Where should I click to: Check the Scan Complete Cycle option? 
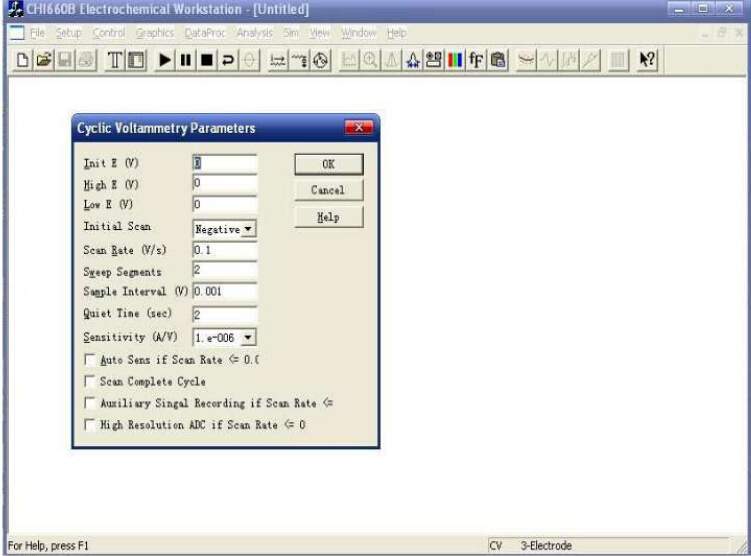pyautogui.click(x=90, y=381)
